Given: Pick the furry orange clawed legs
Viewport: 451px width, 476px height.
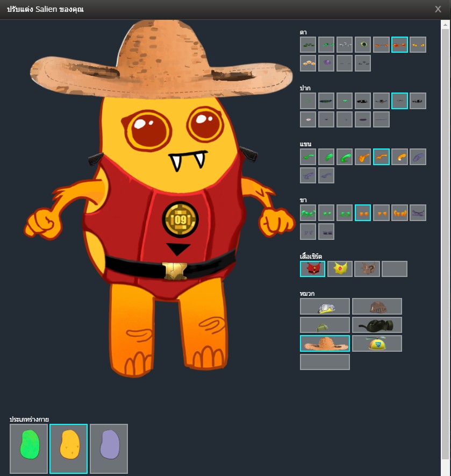Looking at the screenshot, I should tap(399, 213).
